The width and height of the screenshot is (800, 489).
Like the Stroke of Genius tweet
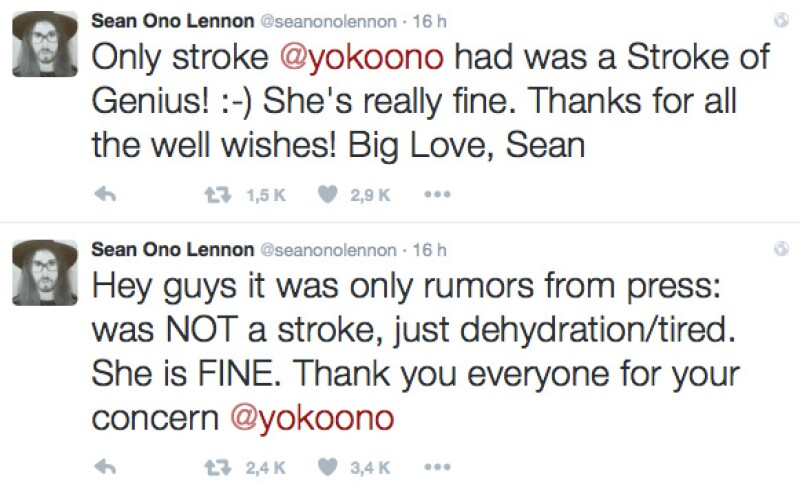point(328,194)
